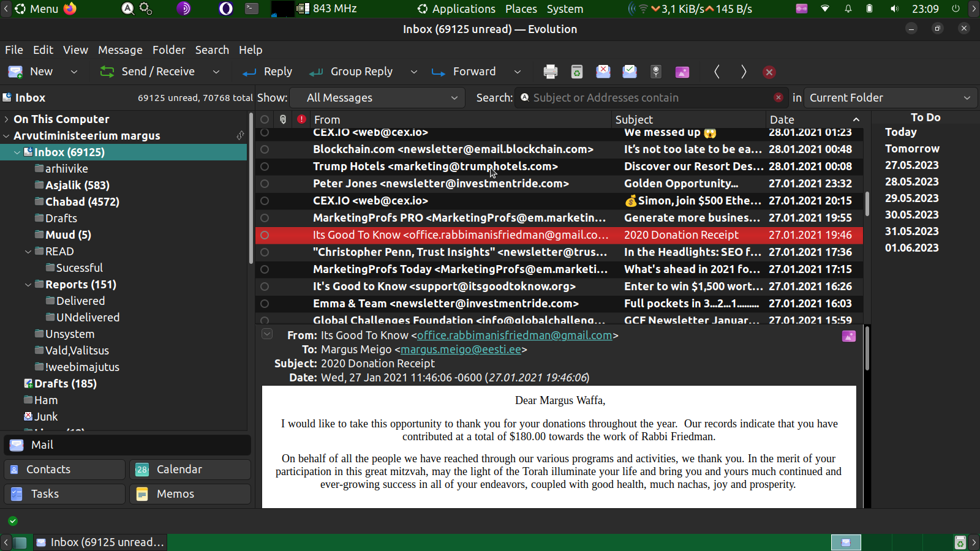The image size is (980, 551).
Task: Open the New button dropdown arrow
Action: click(x=74, y=72)
